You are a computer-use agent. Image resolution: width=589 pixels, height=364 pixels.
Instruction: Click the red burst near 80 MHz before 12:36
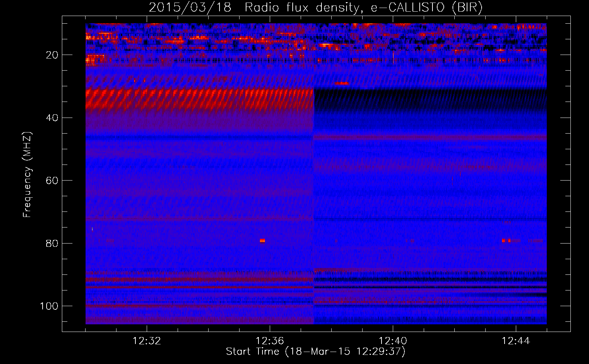click(262, 241)
